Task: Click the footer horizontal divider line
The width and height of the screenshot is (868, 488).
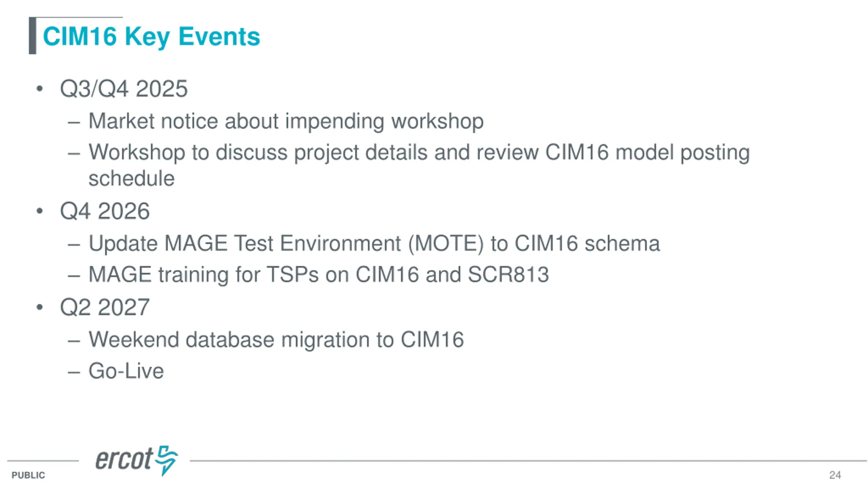Action: pyautogui.click(x=528, y=461)
